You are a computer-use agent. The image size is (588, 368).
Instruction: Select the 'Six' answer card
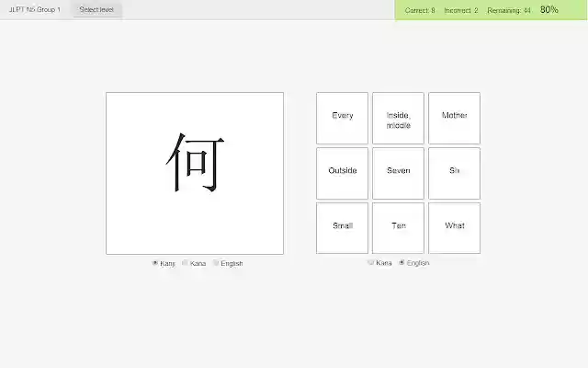(x=454, y=173)
